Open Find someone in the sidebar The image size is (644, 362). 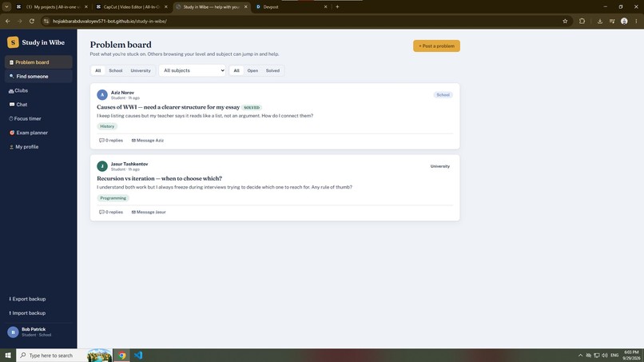(x=38, y=77)
